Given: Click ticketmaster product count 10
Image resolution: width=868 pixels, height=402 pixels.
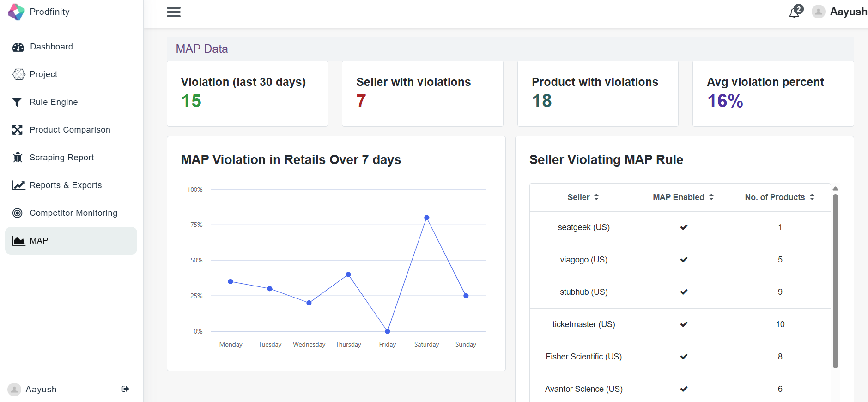Looking at the screenshot, I should coord(780,324).
